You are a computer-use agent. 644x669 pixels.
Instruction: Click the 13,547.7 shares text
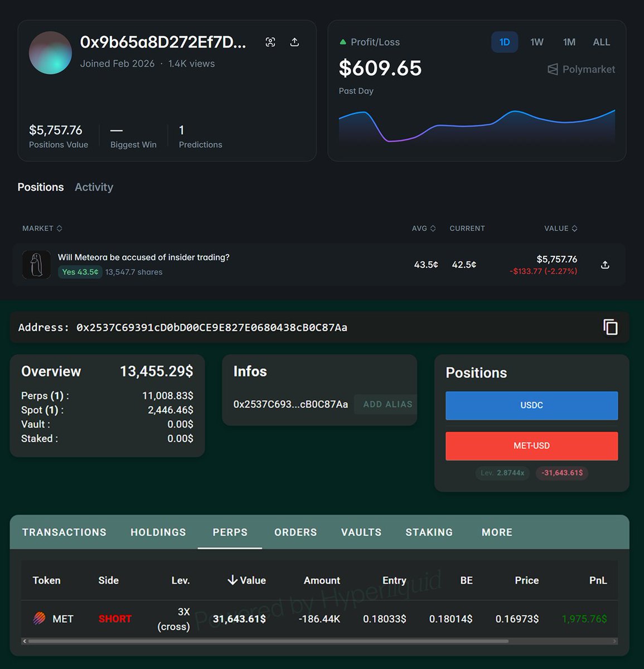pyautogui.click(x=134, y=272)
